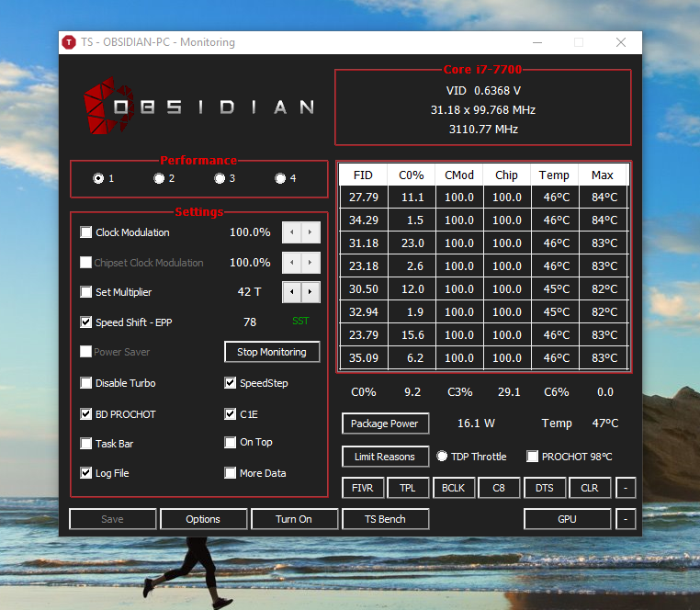The width and height of the screenshot is (700, 610).
Task: Click Temp column header
Action: [554, 175]
